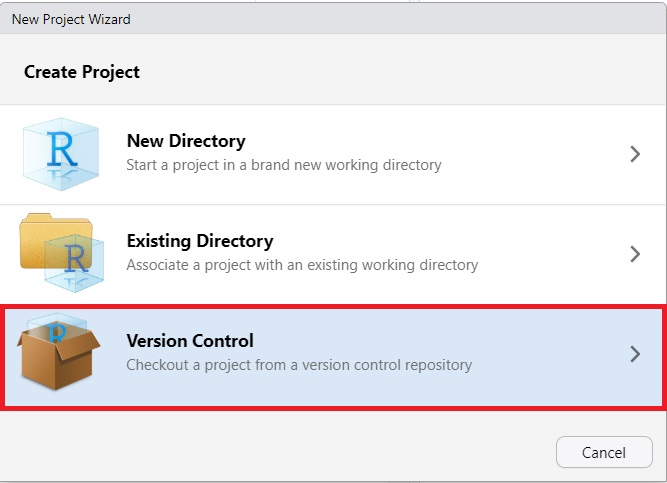The image size is (667, 483).
Task: Expand the Version Control chevron arrow
Action: tap(635, 354)
